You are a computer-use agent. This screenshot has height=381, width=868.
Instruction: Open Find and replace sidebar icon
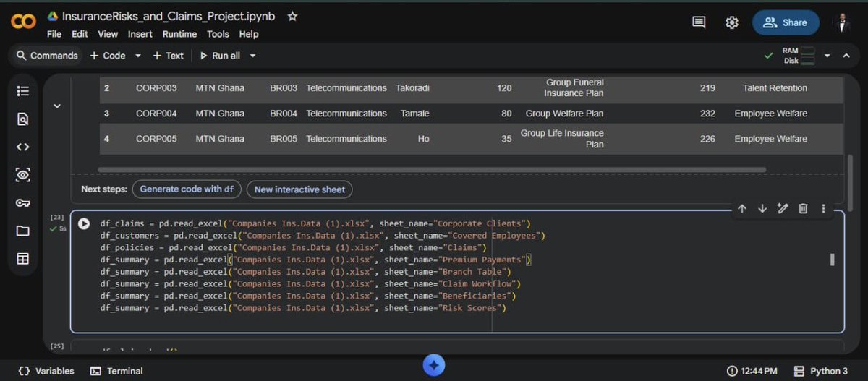(x=22, y=119)
